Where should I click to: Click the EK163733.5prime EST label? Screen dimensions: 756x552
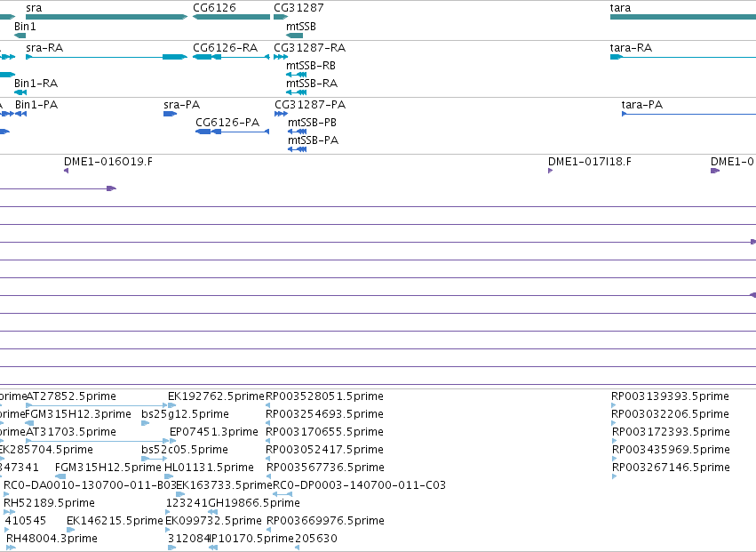click(x=224, y=485)
